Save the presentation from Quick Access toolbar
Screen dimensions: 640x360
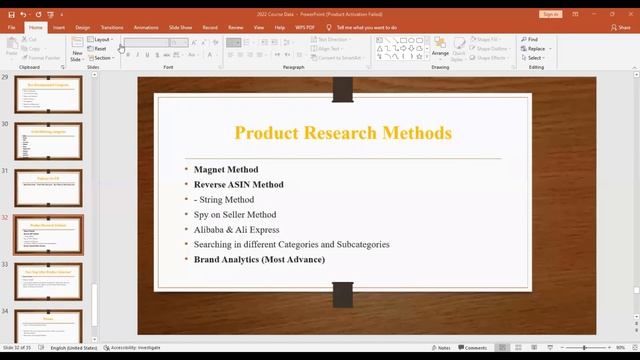point(11,14)
